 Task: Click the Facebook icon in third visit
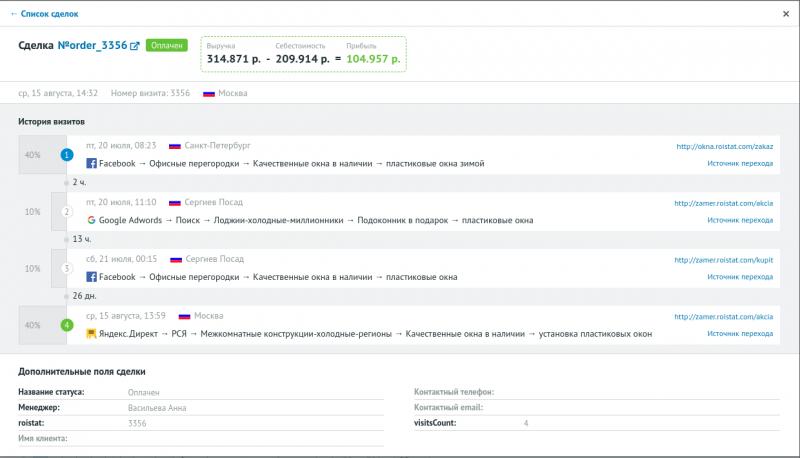point(91,277)
